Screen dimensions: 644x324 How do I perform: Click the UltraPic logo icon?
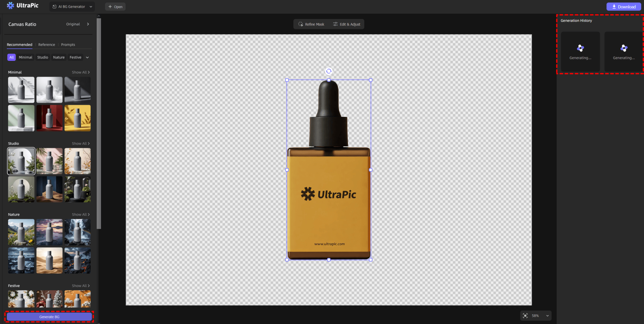[x=10, y=6]
